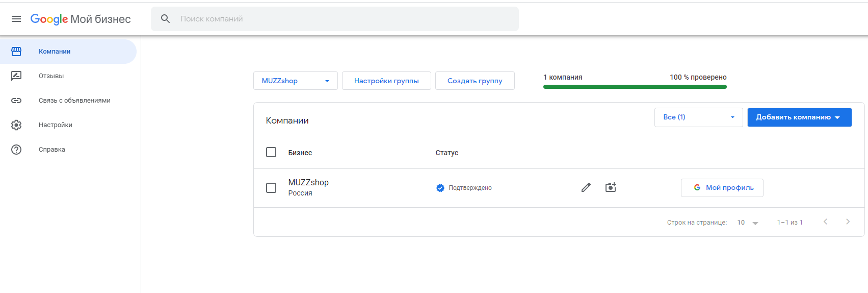Image resolution: width=868 pixels, height=293 pixels.
Task: Click the Справка question mark icon
Action: (x=16, y=150)
